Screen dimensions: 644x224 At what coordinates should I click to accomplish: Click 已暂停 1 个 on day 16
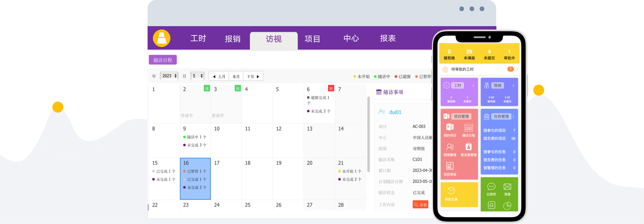click(x=195, y=171)
